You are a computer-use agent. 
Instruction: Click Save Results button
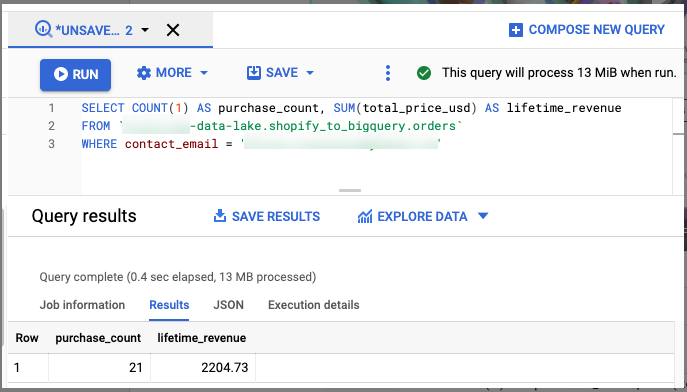tap(267, 216)
